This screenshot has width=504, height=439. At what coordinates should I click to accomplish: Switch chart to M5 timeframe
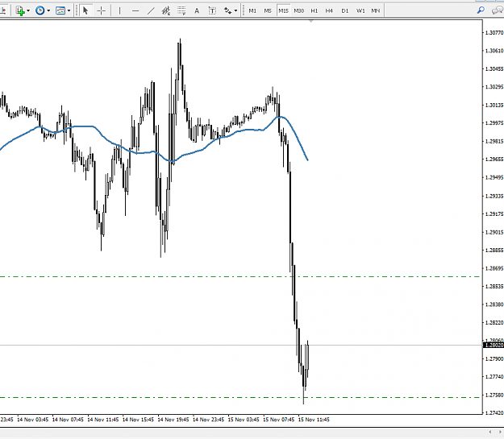click(268, 10)
